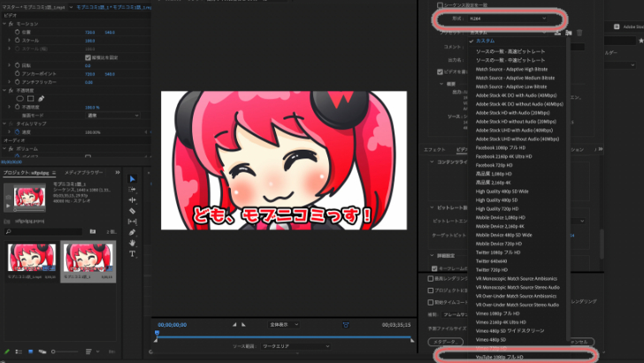Set the in point in export preview
Image resolution: width=644 pixels, height=363 pixels.
(234, 325)
